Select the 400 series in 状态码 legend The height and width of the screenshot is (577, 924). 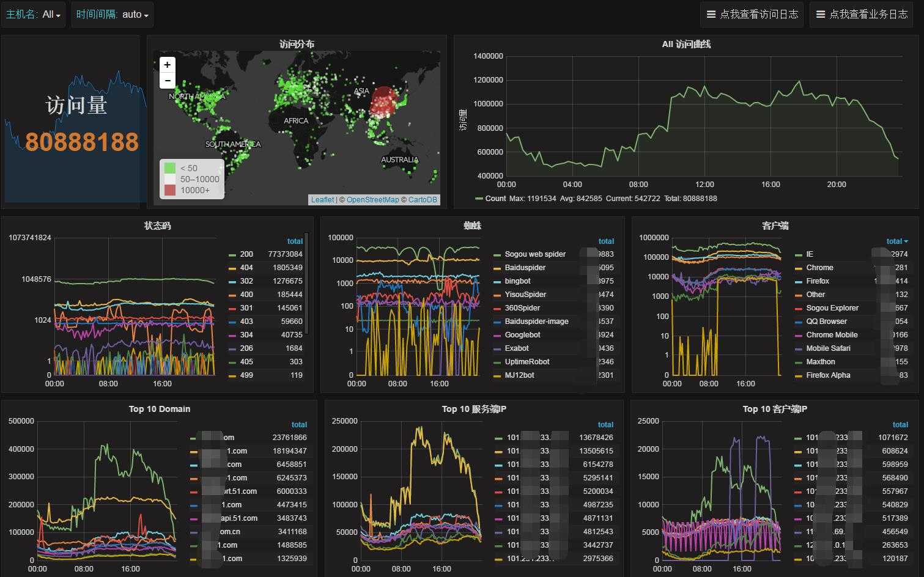(x=246, y=295)
